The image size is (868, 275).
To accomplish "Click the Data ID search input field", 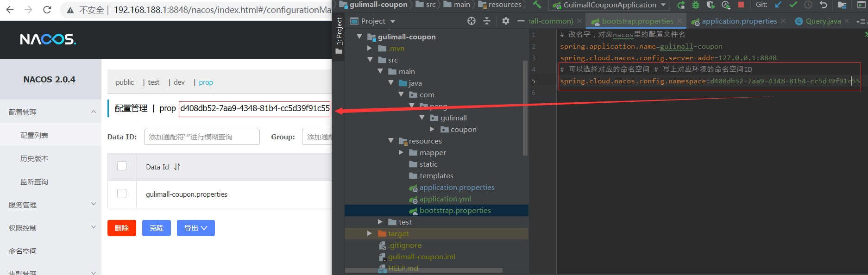I will 201,137.
